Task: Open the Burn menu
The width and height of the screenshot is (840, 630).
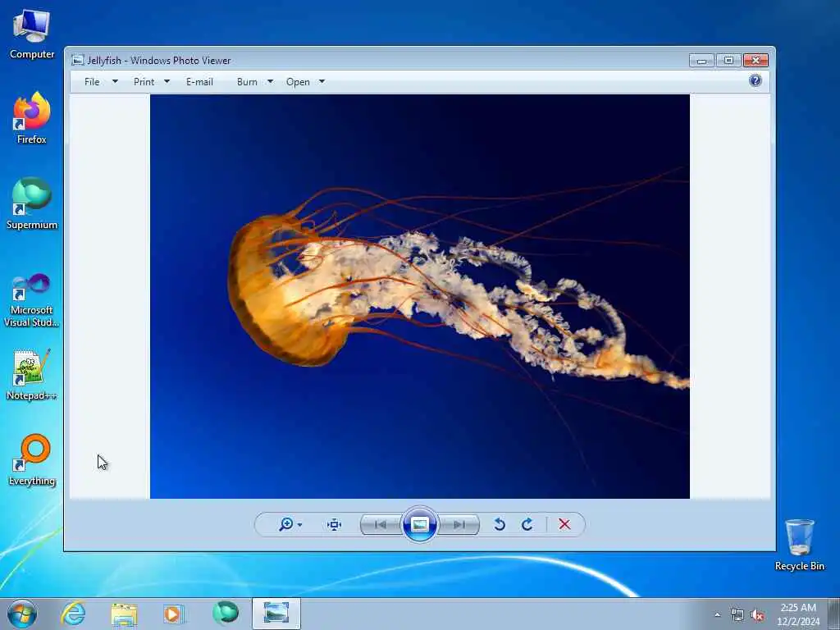Action: coord(247,81)
